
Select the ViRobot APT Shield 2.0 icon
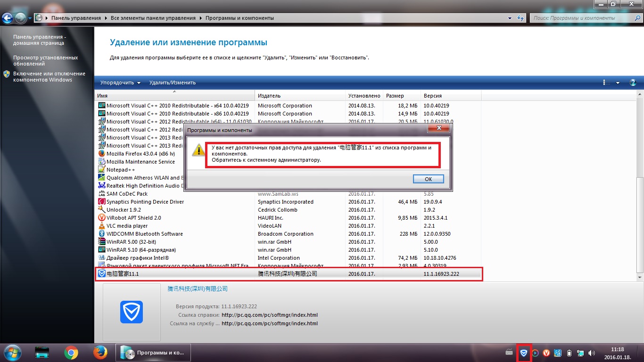coord(101,218)
